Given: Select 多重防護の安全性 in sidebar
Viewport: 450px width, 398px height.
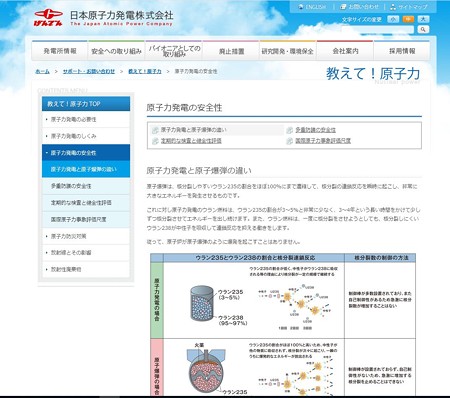Looking at the screenshot, I should (x=86, y=186).
